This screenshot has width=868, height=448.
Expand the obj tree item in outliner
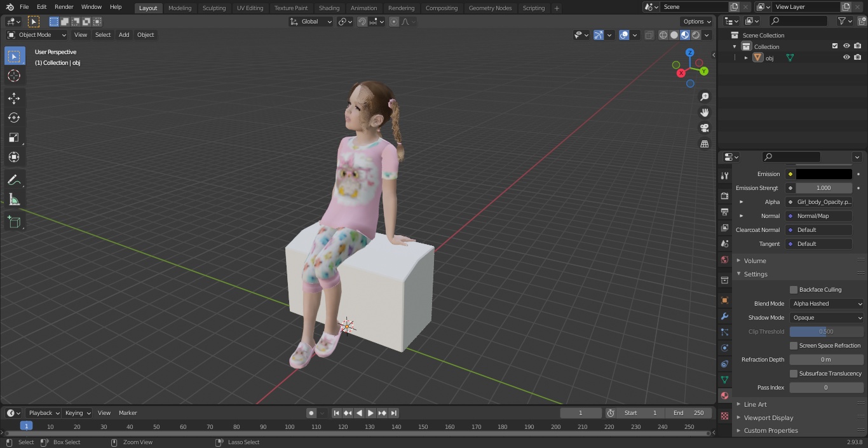point(746,58)
